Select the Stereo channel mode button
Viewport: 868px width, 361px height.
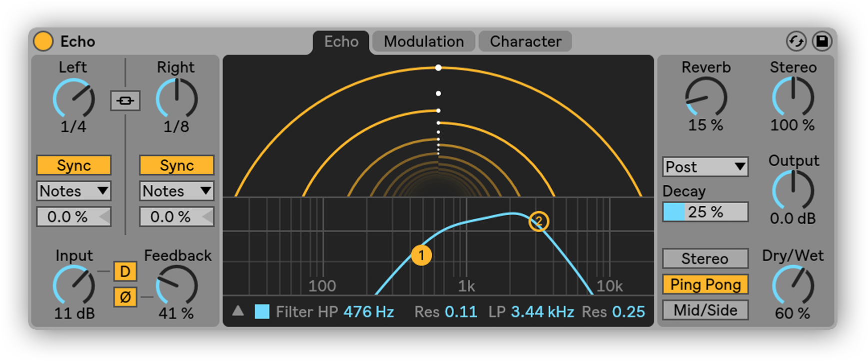tap(705, 259)
